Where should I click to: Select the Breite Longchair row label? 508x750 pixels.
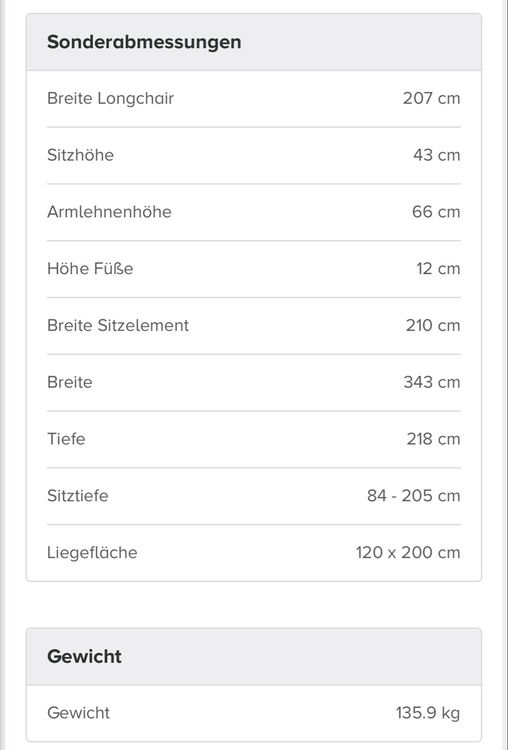tap(110, 99)
